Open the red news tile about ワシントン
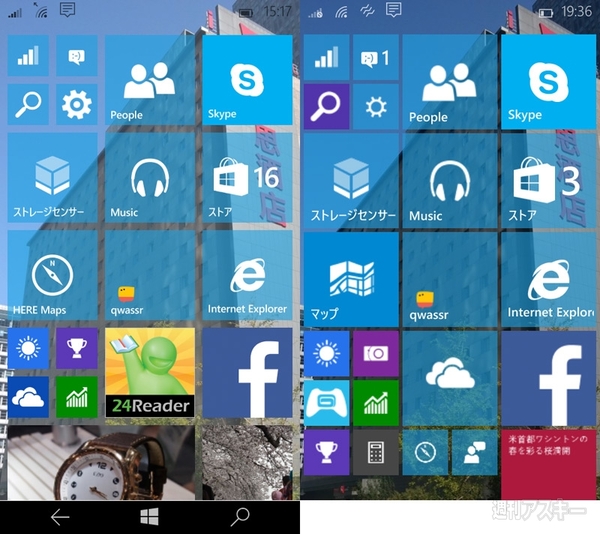 pyautogui.click(x=549, y=464)
